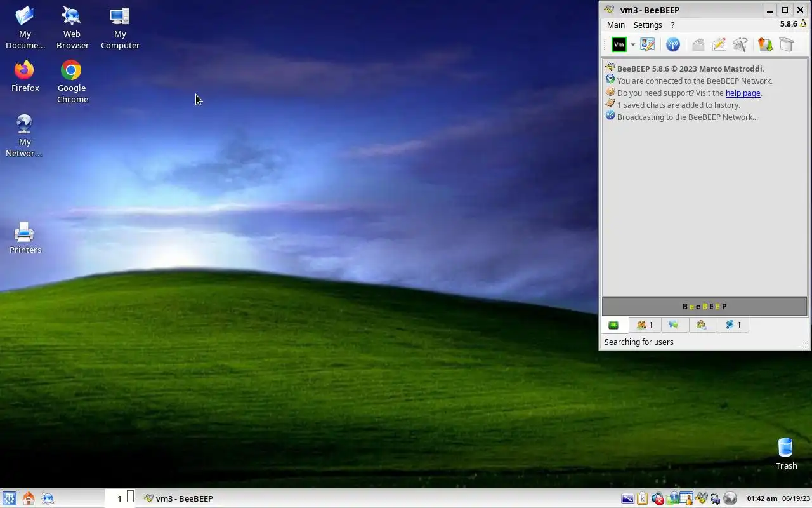Click the envelope with pencil icon
This screenshot has width=812, height=508.
point(719,44)
